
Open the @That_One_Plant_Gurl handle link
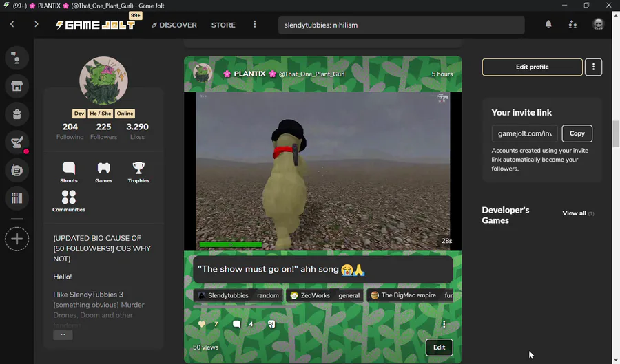coord(311,74)
